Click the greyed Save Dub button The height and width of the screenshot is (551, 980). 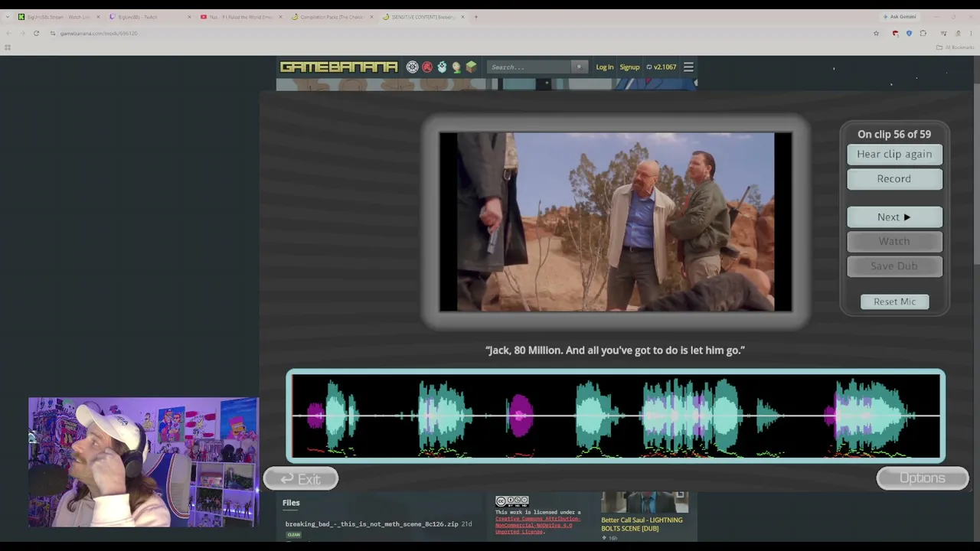894,266
